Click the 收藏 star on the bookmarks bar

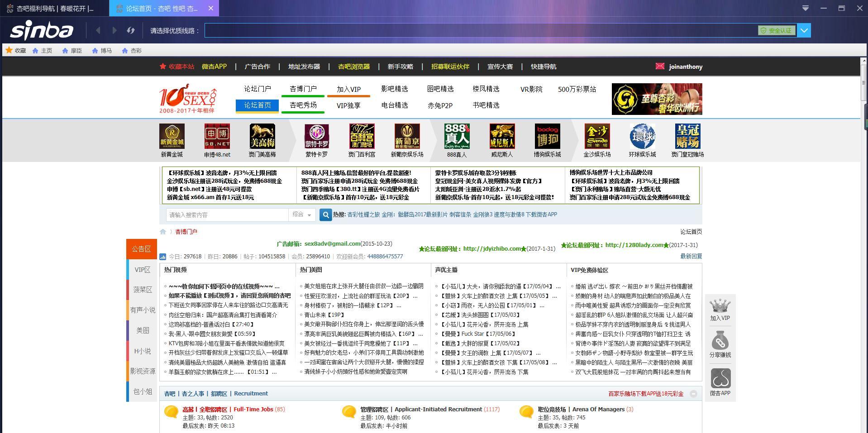[x=9, y=50]
